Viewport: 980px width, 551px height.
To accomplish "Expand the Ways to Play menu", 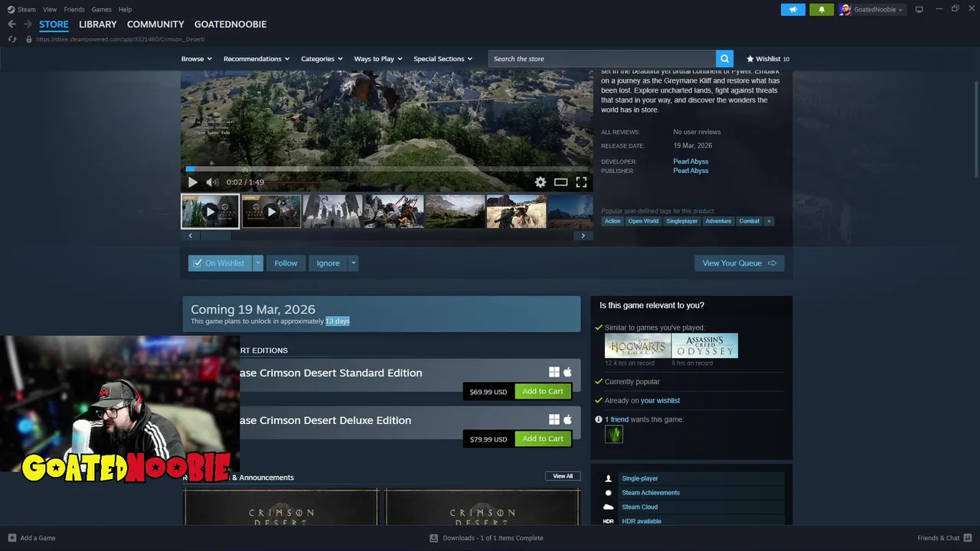I will coord(378,59).
